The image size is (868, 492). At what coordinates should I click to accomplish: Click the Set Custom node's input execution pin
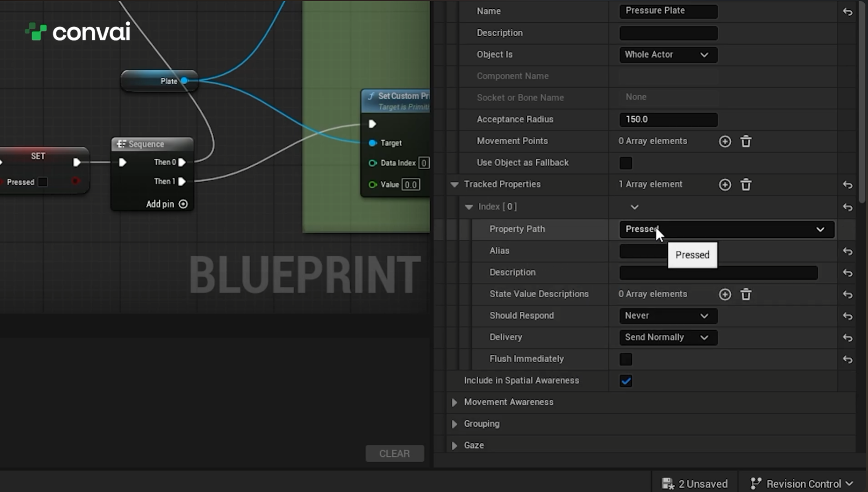tap(372, 124)
